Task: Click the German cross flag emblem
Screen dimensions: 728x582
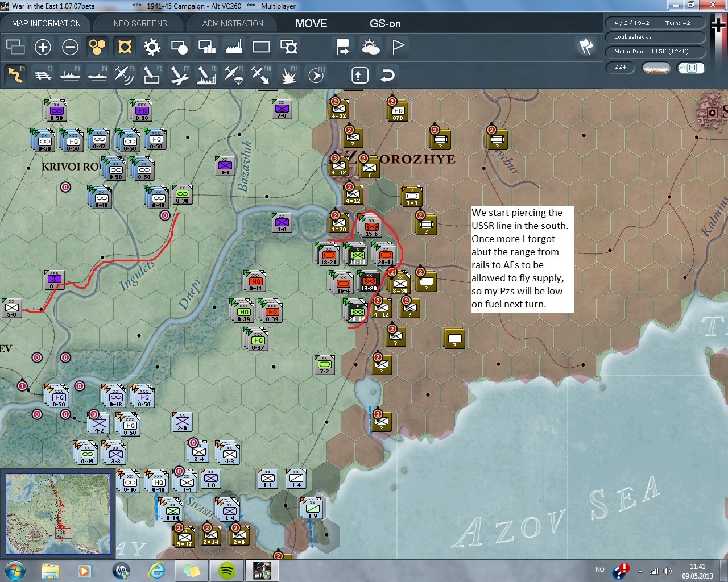Action: pos(718,26)
